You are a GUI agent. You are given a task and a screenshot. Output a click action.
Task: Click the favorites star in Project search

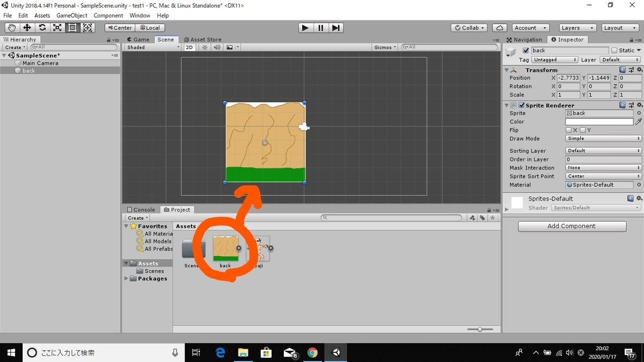click(x=493, y=218)
